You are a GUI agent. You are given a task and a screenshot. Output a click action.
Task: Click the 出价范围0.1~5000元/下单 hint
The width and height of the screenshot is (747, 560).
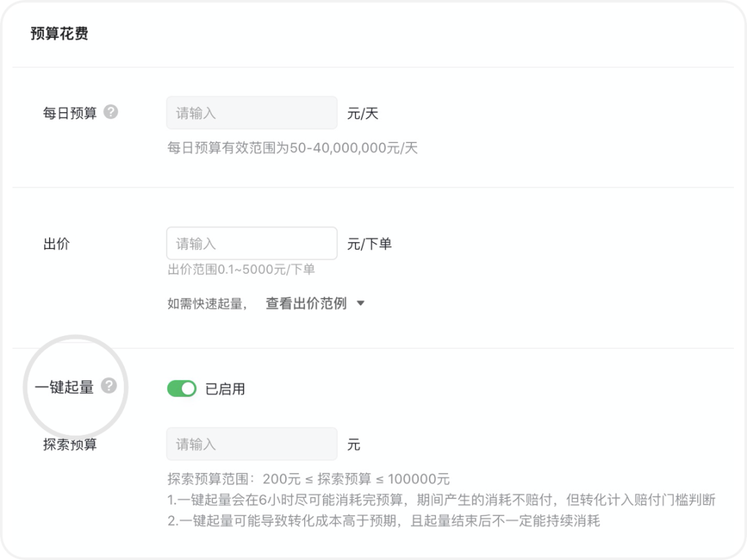241,270
